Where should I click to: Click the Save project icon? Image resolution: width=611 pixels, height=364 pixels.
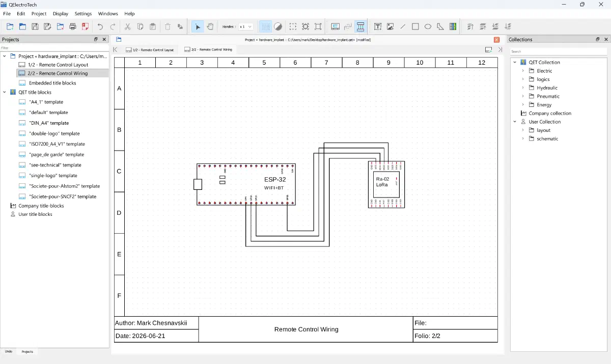click(35, 26)
